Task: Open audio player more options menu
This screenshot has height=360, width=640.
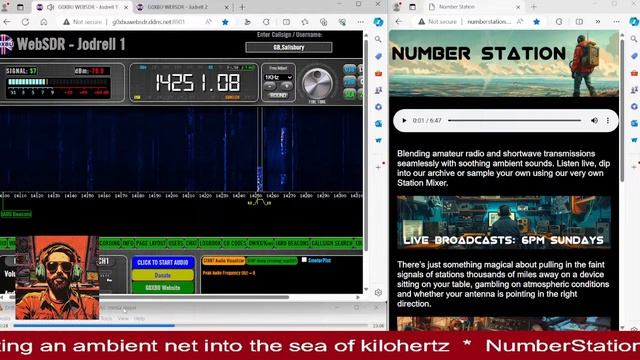Action: click(608, 121)
